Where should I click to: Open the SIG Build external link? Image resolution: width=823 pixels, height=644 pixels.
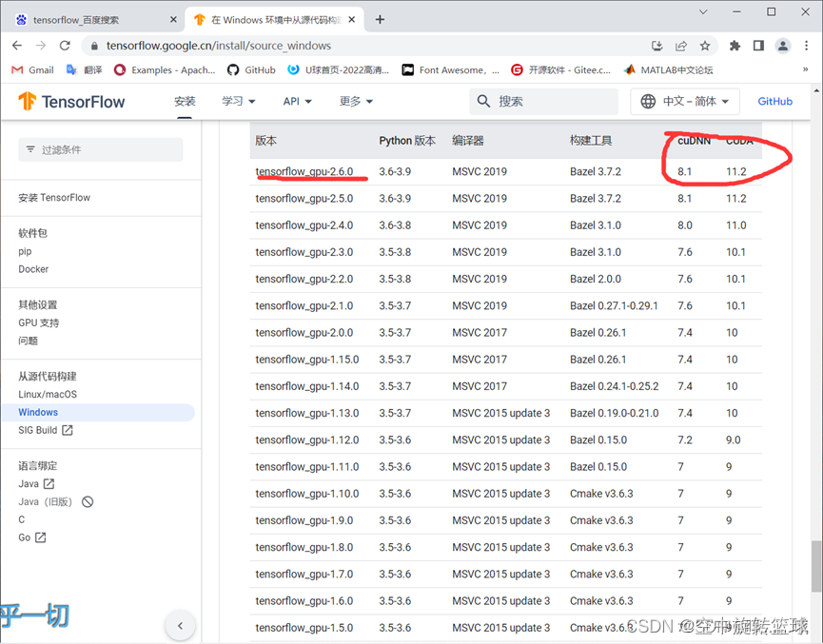coord(45,430)
